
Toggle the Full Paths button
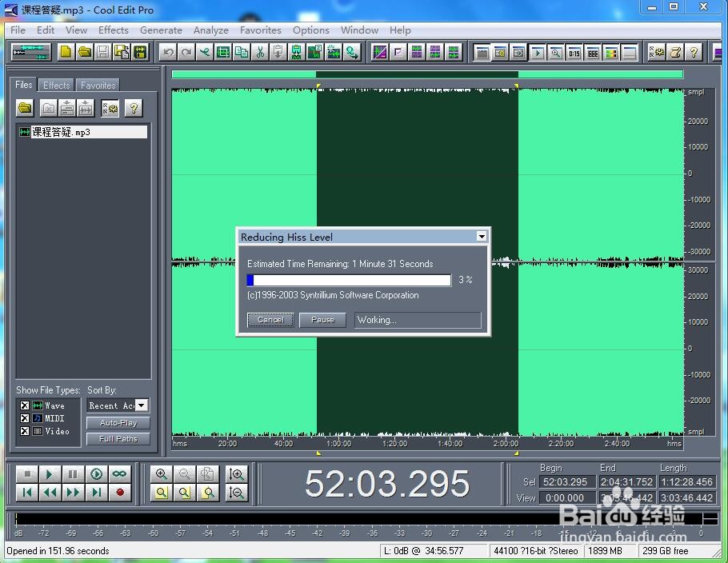point(118,438)
